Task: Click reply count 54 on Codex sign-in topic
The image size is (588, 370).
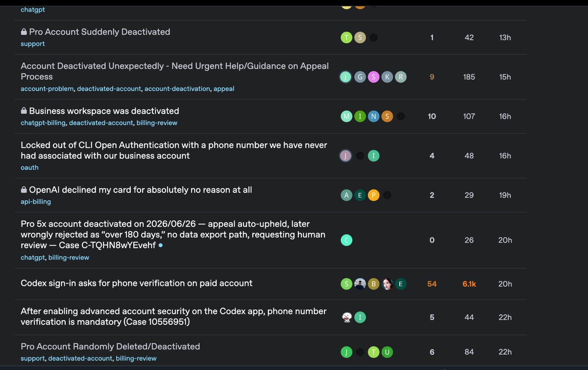Action: point(432,284)
